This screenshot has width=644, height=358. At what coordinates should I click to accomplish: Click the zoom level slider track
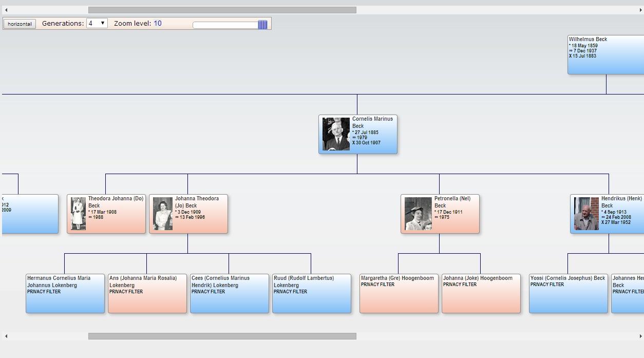pos(230,25)
